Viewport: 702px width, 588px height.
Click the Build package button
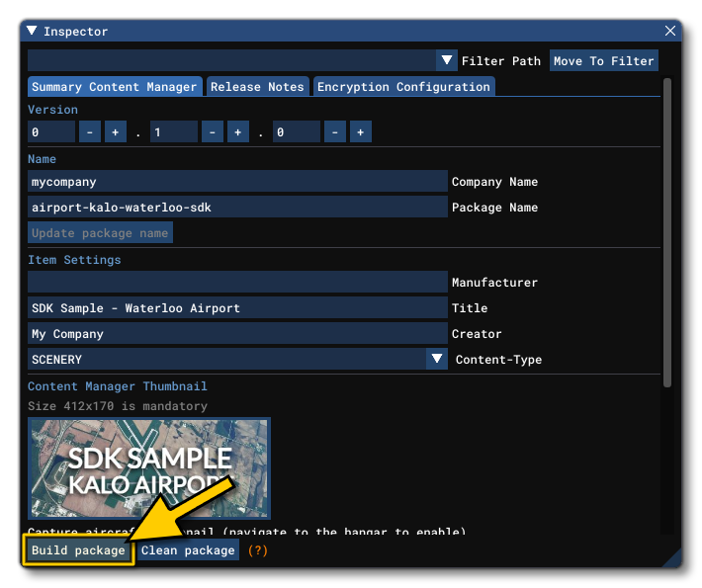tap(78, 550)
